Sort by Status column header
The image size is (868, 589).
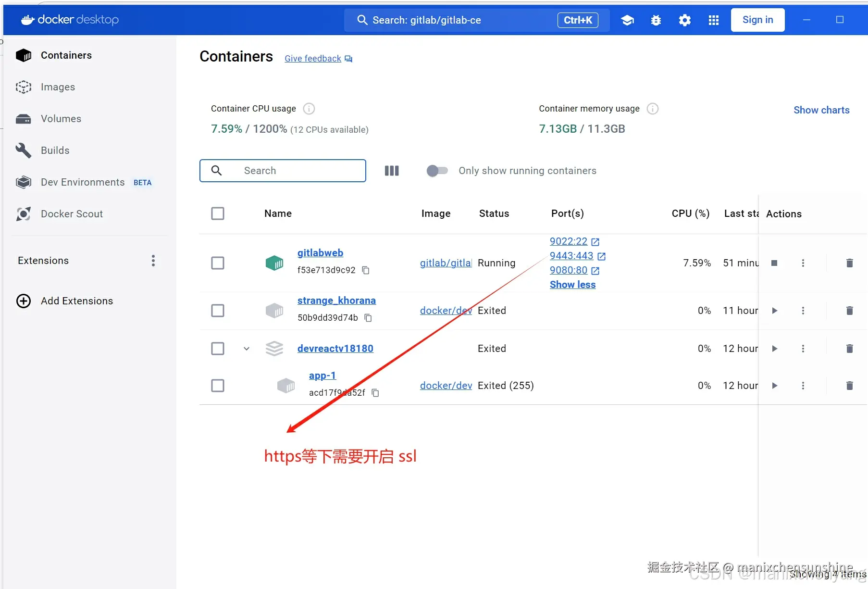tap(494, 213)
